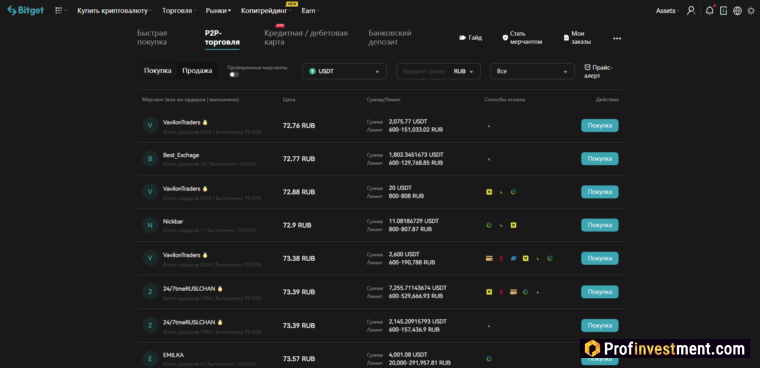The height and width of the screenshot is (368, 760).
Task: Click 24/7tmeRUSLCHAN avatar in 7,255.71143674 USDT row
Action: 150,292
